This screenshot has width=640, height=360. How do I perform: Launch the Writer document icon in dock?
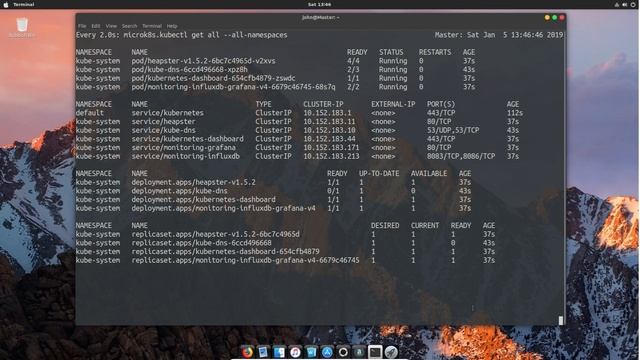coord(311,352)
